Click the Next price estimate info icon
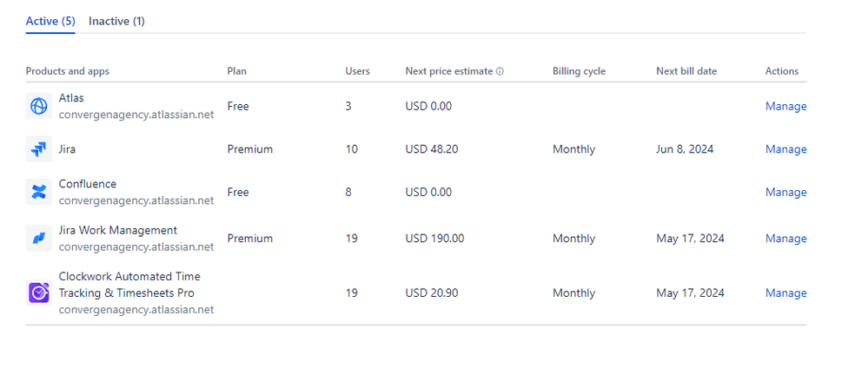The width and height of the screenshot is (868, 368). 500,71
